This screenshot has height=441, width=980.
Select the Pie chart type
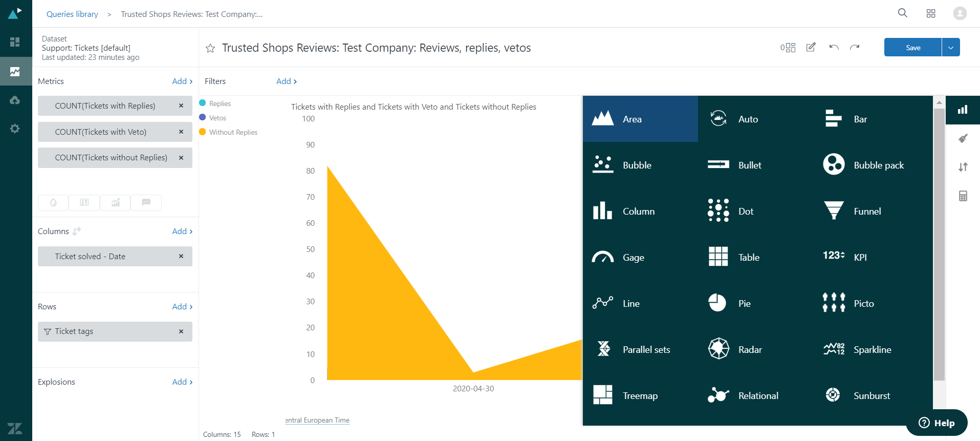[755, 303]
